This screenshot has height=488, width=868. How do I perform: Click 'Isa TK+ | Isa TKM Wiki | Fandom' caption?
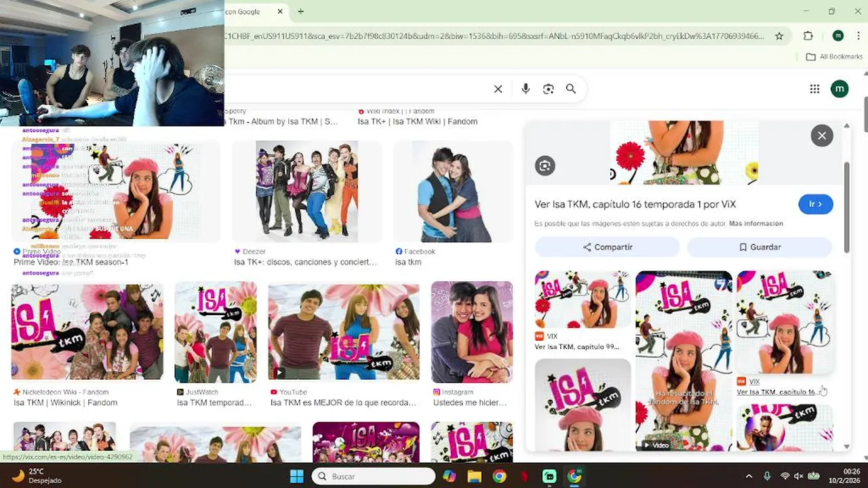[x=418, y=122]
